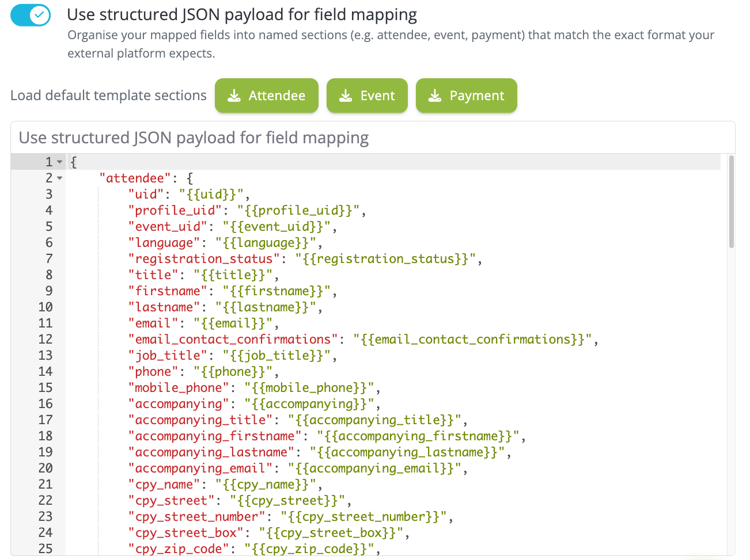Click the "cpy_street_box" key

(186, 533)
